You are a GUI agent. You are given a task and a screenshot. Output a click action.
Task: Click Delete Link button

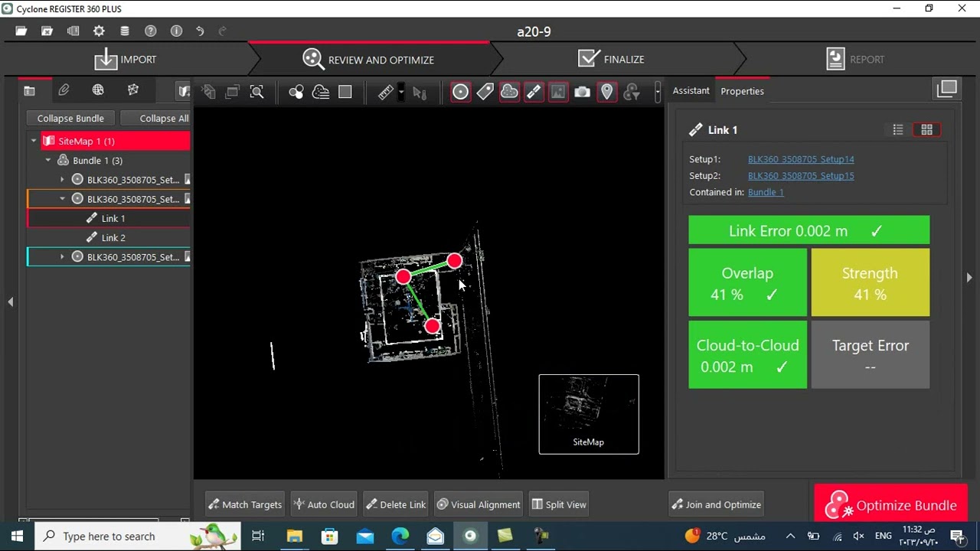pyautogui.click(x=396, y=504)
